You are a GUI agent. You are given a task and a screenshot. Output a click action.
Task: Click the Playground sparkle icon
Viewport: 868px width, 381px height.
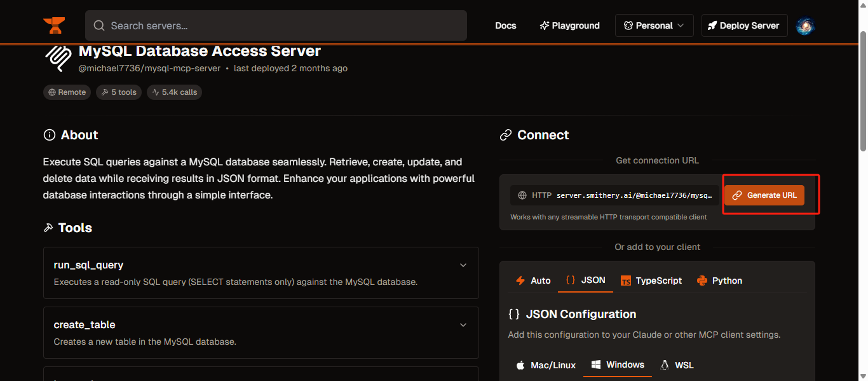544,25
